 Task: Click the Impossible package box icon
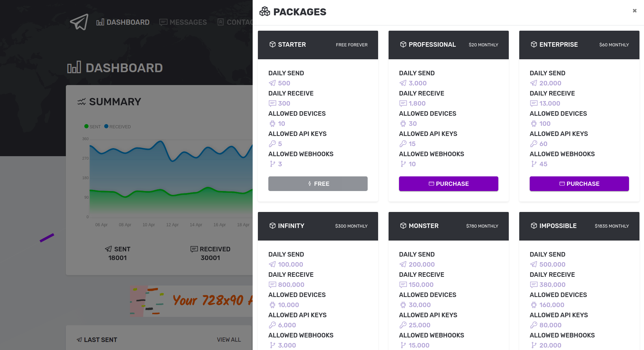tap(534, 226)
